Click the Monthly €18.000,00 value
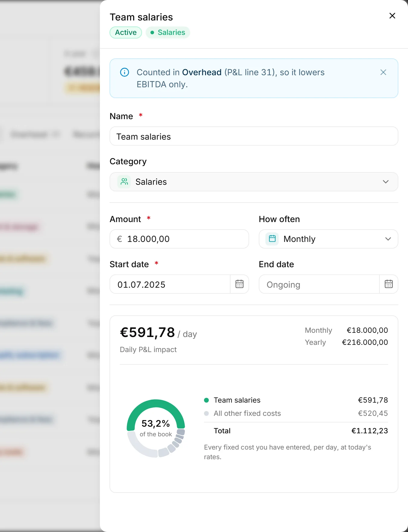This screenshot has height=532, width=408. 367,330
